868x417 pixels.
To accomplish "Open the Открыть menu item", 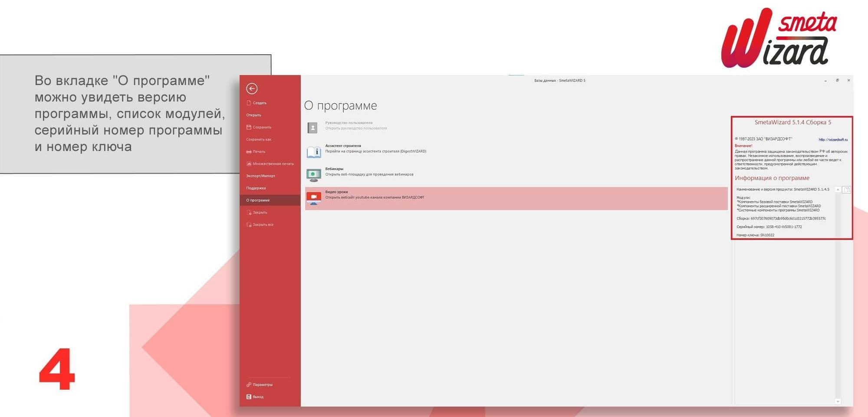I will (253, 115).
